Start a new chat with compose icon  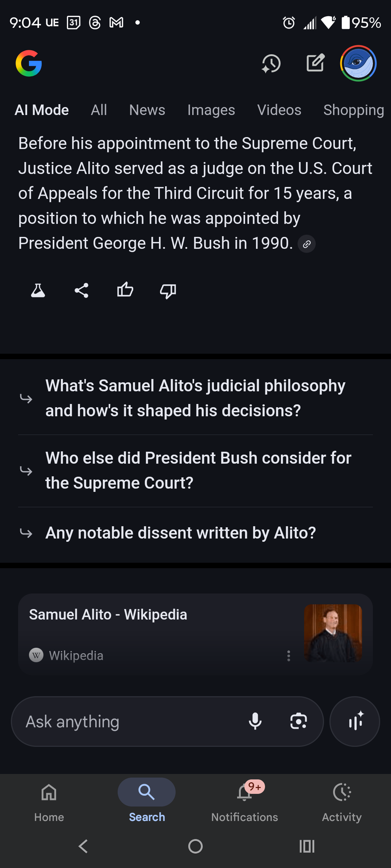315,63
